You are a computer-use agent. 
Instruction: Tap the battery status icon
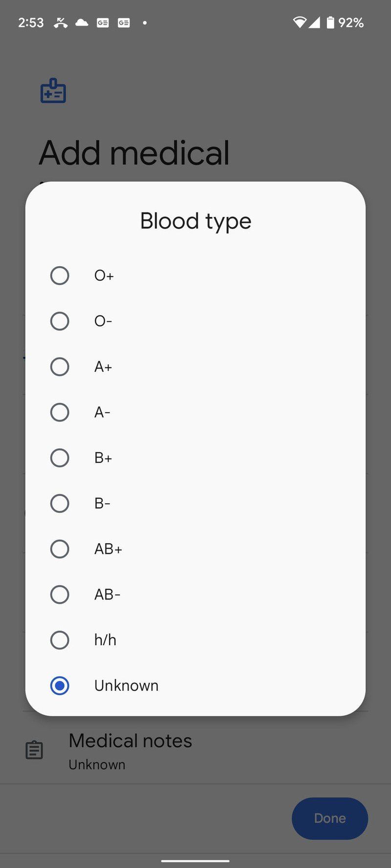330,22
